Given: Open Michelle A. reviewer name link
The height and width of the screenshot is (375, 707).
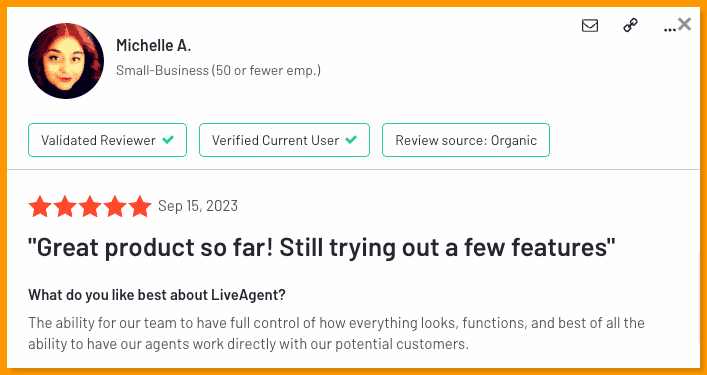Looking at the screenshot, I should point(153,45).
